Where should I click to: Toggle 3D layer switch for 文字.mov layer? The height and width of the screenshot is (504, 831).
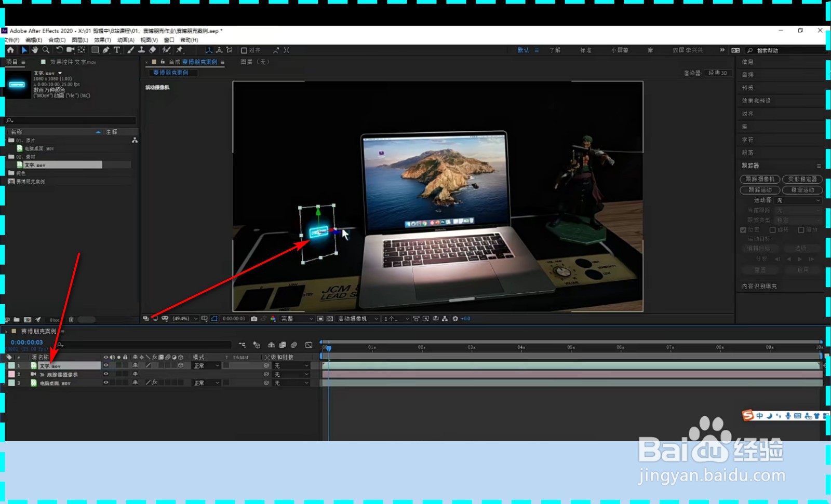click(x=180, y=365)
